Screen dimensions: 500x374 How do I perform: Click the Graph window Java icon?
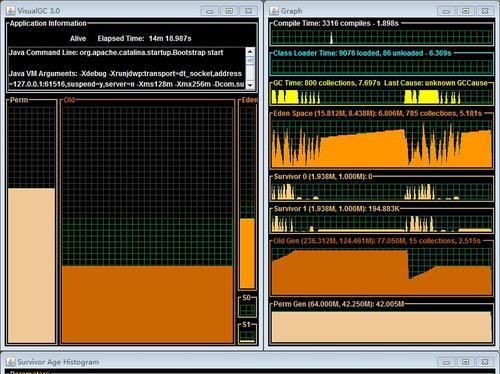pos(274,11)
